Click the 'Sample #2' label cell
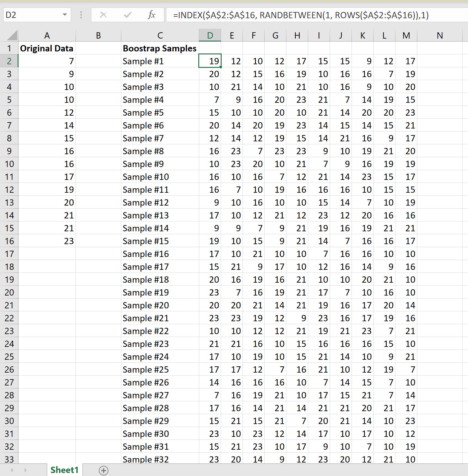Image resolution: width=468 pixels, height=476 pixels. pyautogui.click(x=160, y=74)
